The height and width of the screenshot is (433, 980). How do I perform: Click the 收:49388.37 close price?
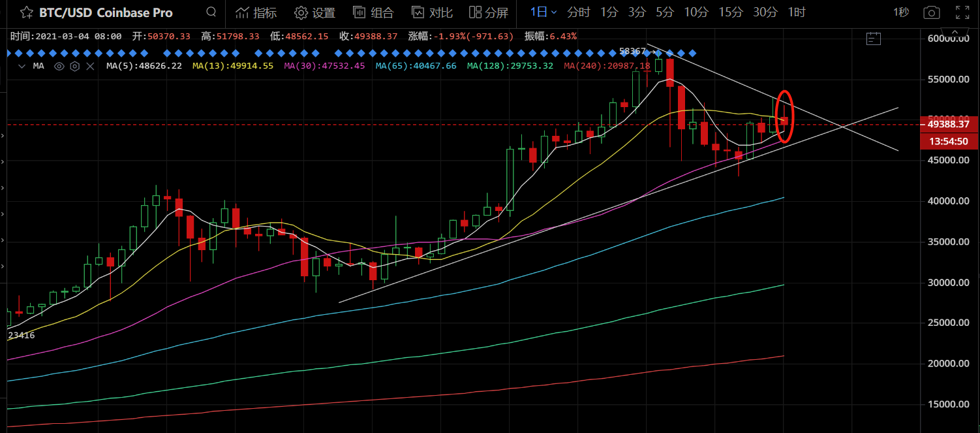(368, 37)
